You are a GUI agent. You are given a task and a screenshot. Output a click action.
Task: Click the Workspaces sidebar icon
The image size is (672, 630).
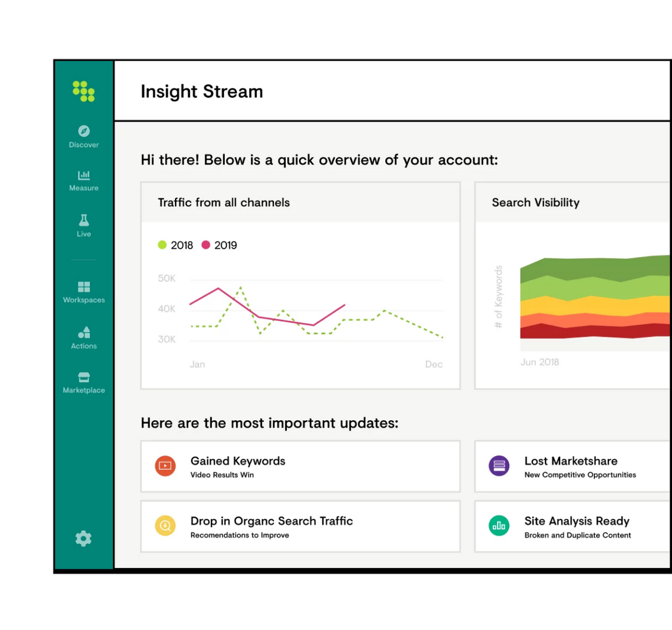click(83, 291)
